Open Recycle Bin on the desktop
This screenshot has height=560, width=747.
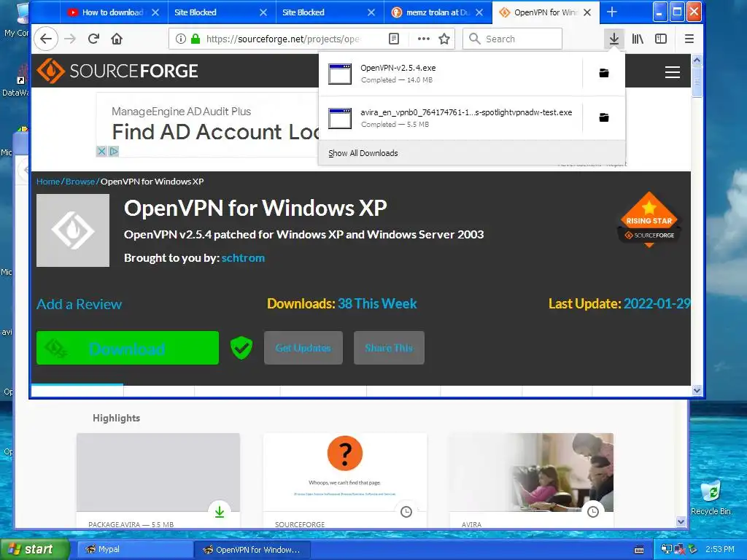711,499
